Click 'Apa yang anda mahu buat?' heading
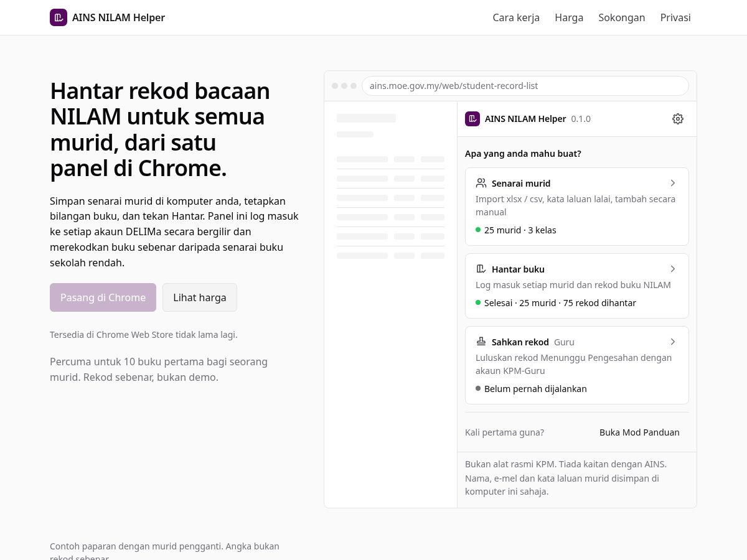 (523, 154)
